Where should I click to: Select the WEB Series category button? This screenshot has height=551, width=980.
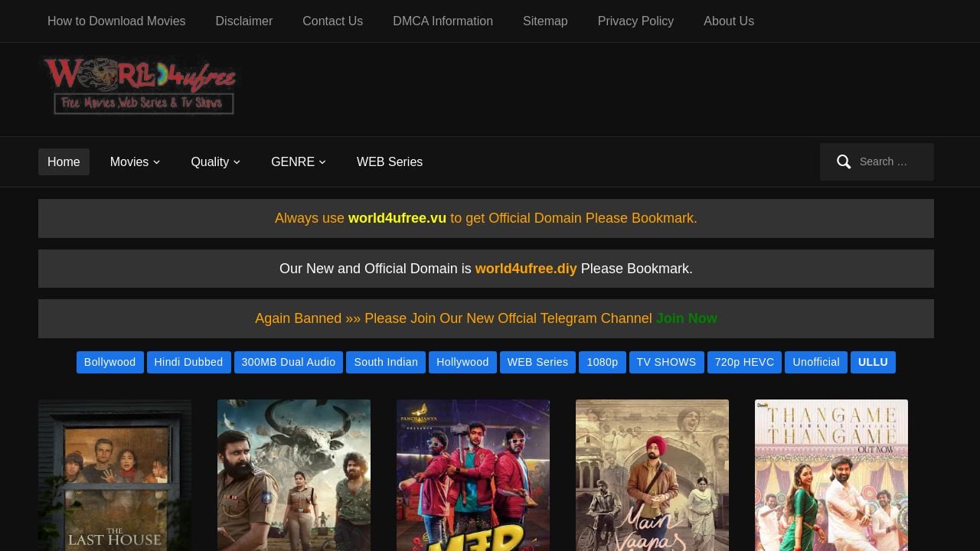click(x=537, y=362)
